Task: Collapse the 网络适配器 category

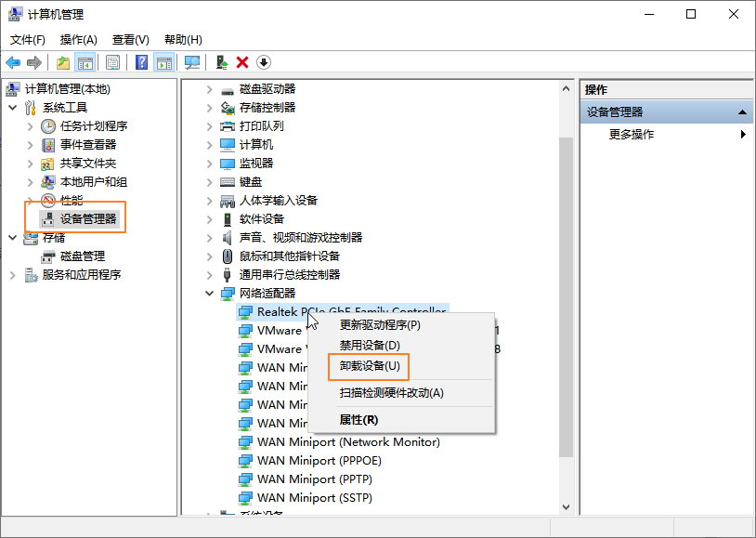Action: coord(210,294)
